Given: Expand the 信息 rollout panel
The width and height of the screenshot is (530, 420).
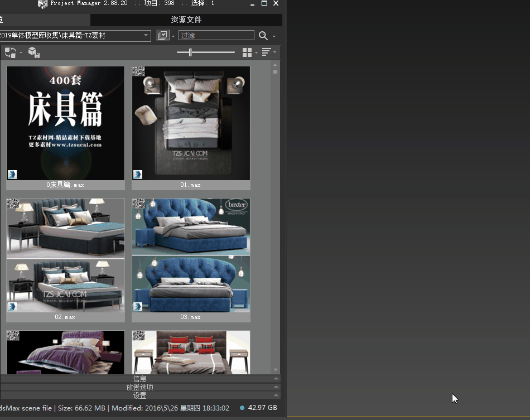Looking at the screenshot, I should 140,379.
